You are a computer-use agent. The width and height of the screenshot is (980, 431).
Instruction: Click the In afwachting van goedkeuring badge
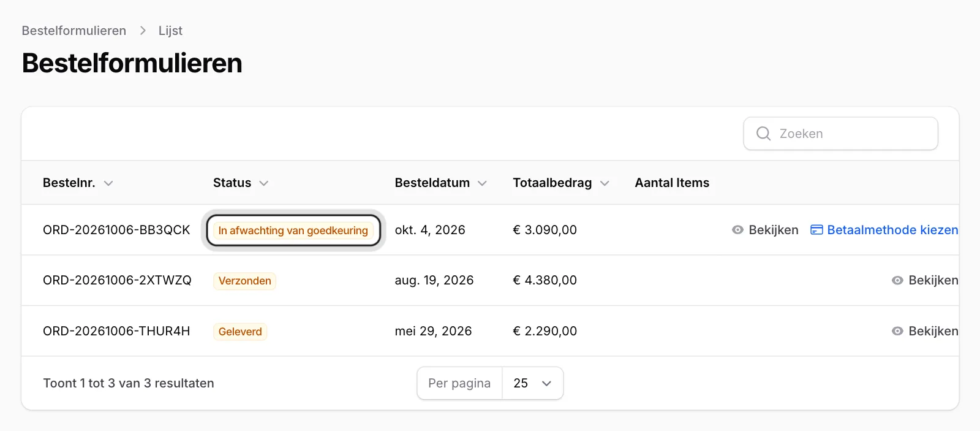click(x=293, y=231)
